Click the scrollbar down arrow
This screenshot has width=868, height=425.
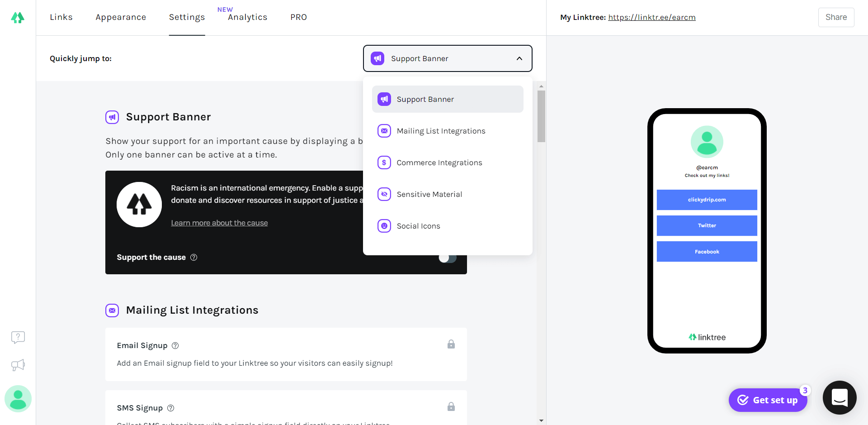coord(541,420)
